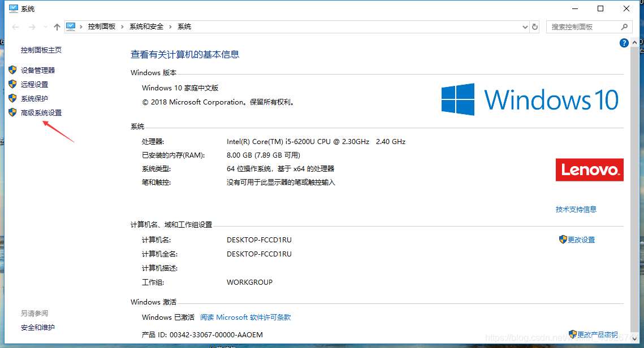The image size is (644, 348).
Task: Minimize the 系统 window
Action: pos(575,8)
